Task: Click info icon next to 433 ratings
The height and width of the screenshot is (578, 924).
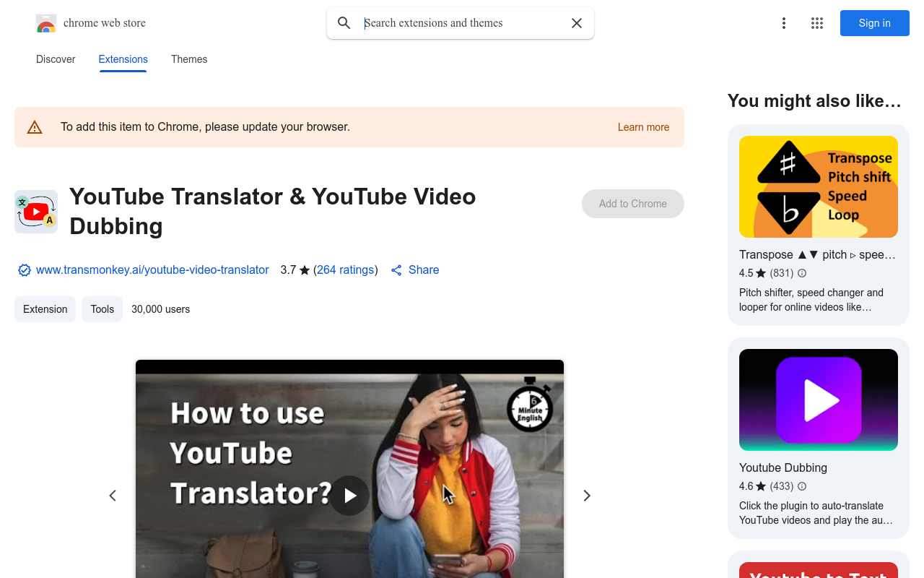Action: point(802,486)
